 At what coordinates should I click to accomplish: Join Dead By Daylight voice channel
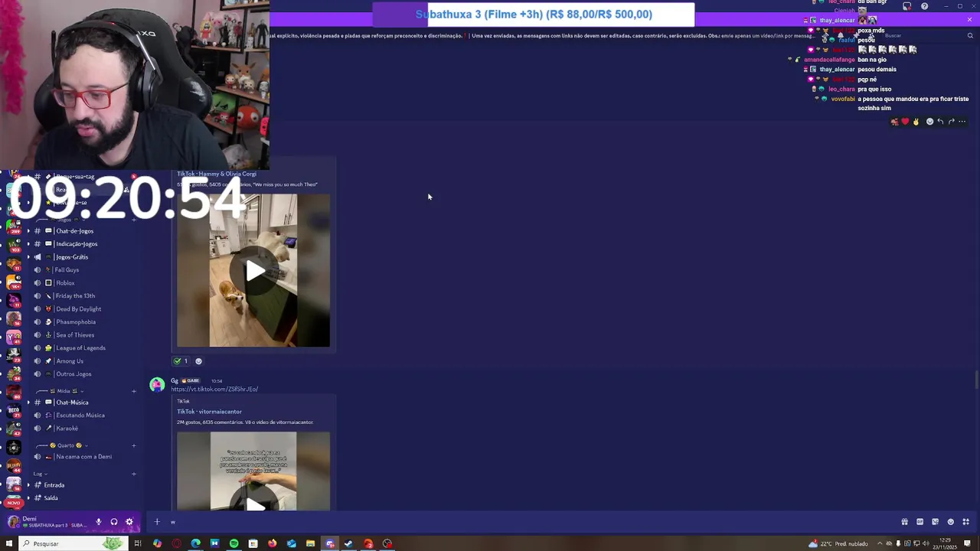coord(78,309)
